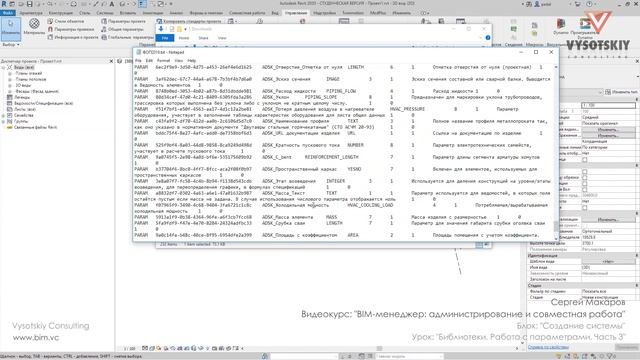This screenshot has width=640, height=360.
Task: Click the Schedules (Ведомости/Спецификации) item
Action: 43,103
